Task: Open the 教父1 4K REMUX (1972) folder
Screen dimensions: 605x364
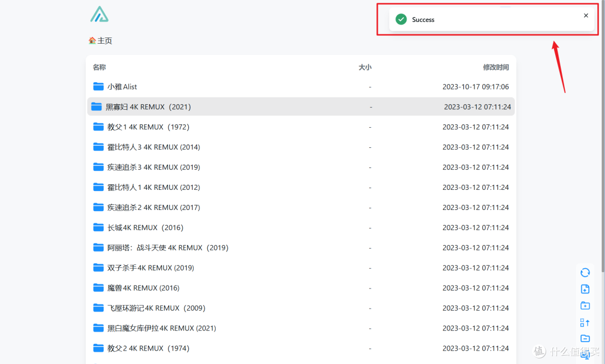Action: [x=148, y=127]
